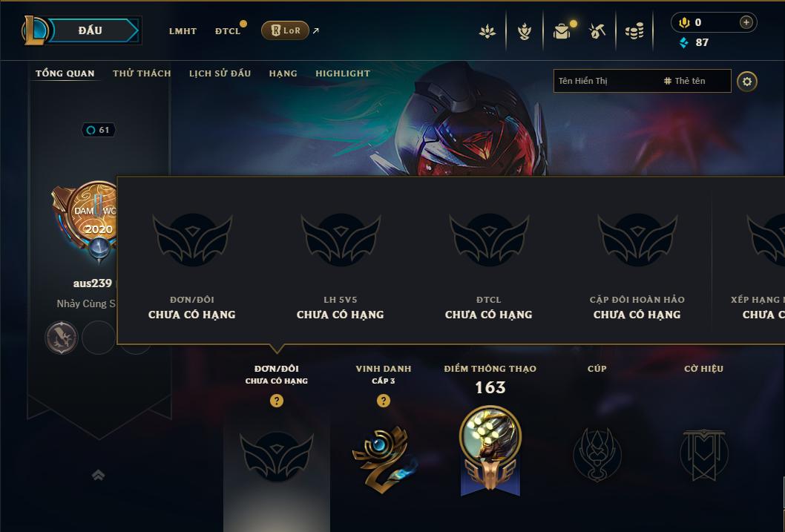The width and height of the screenshot is (785, 532).
Task: Open the Cúp trophy emblem
Action: click(x=597, y=454)
